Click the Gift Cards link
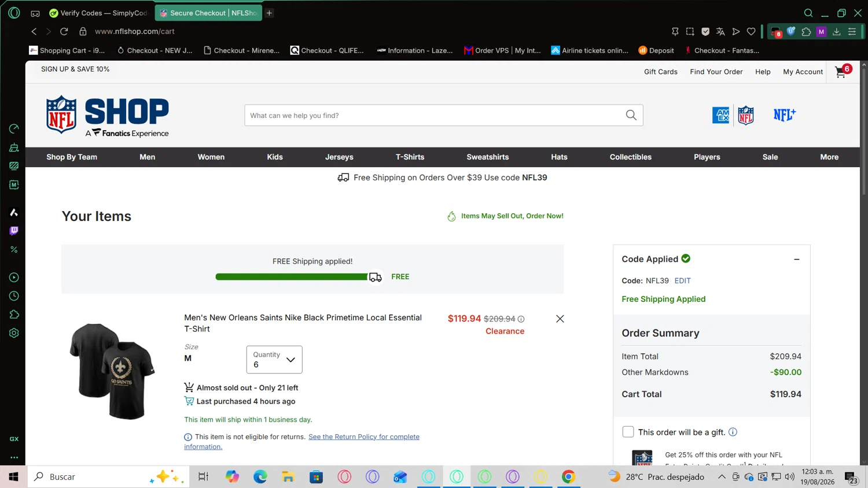The height and width of the screenshot is (488, 868). point(661,72)
